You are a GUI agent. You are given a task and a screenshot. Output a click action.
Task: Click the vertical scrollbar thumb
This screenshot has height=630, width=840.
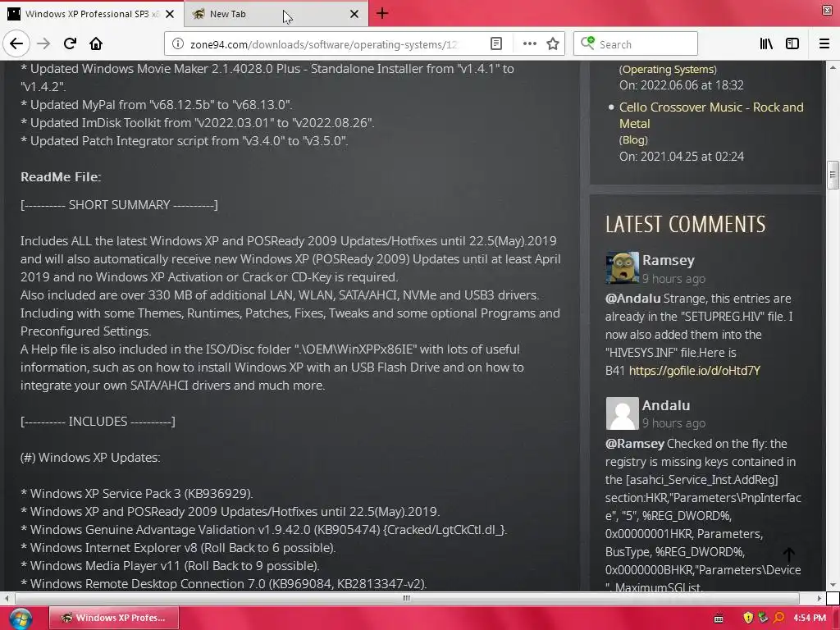tap(832, 175)
